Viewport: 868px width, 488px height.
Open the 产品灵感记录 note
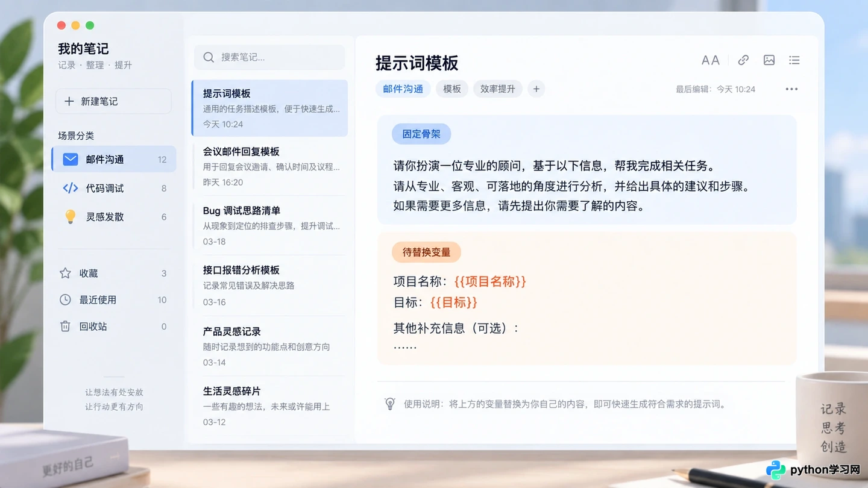tap(269, 346)
